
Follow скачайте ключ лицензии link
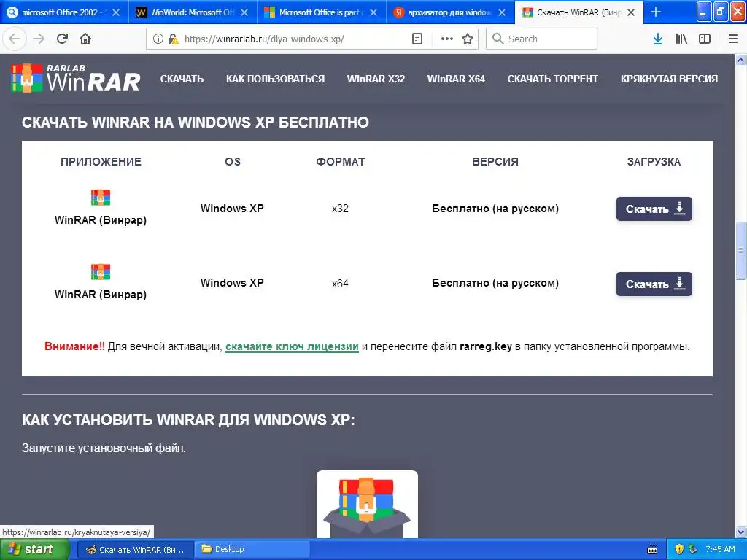coord(292,346)
